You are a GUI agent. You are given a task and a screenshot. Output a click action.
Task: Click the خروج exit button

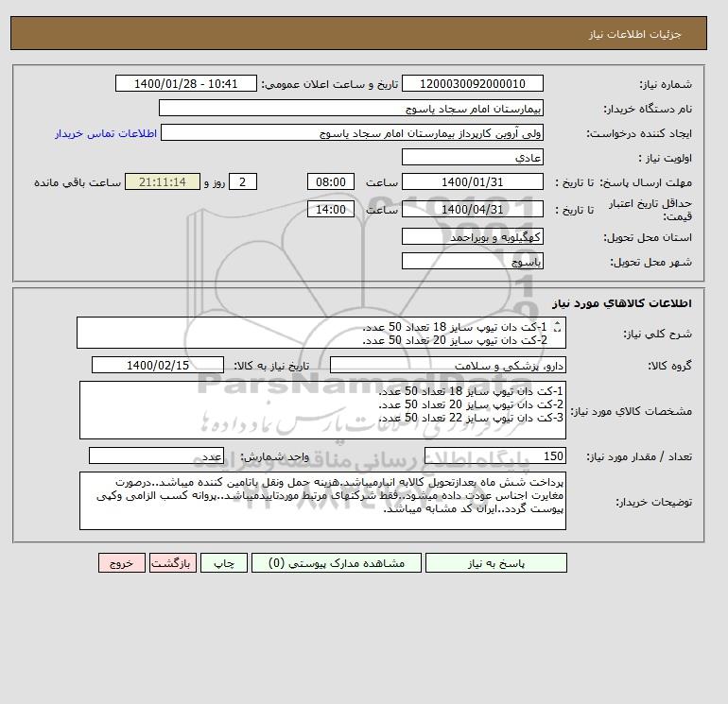click(122, 563)
